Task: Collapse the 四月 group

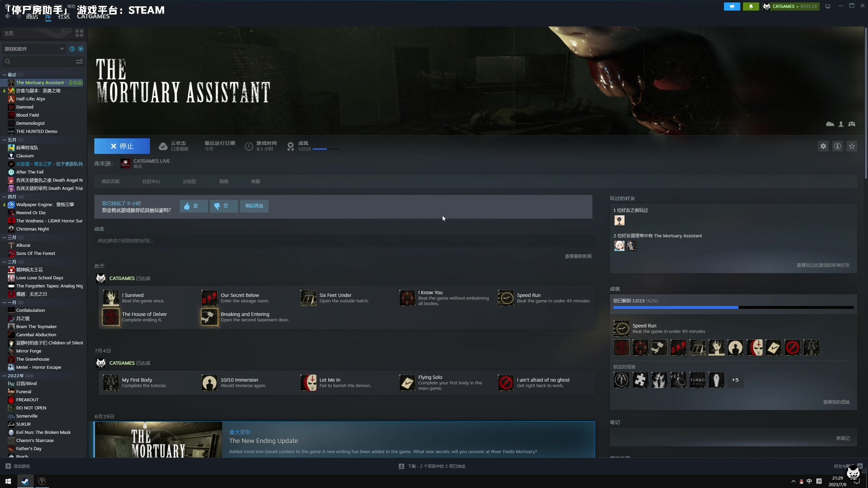Action: coord(5,197)
